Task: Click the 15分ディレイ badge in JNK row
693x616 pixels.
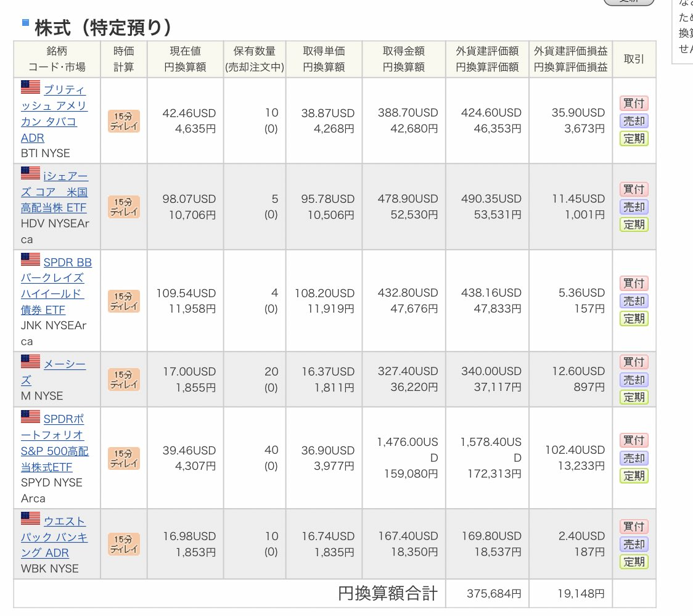Action: pos(124,301)
